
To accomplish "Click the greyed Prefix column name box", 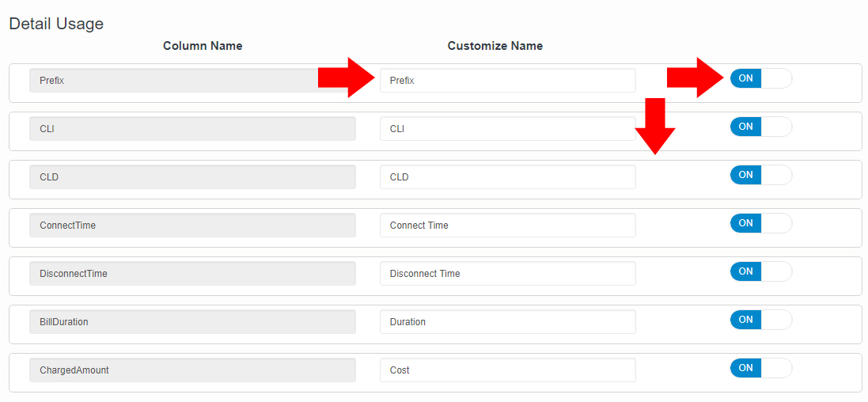I will 174,81.
